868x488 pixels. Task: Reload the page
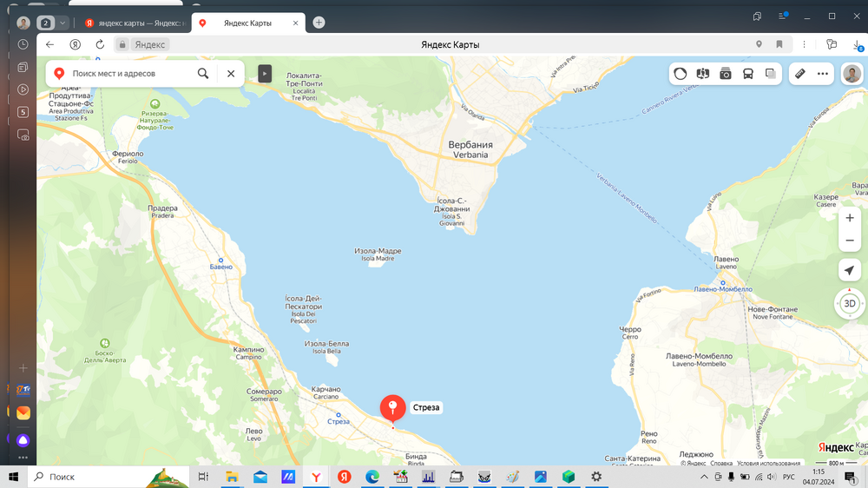point(100,44)
